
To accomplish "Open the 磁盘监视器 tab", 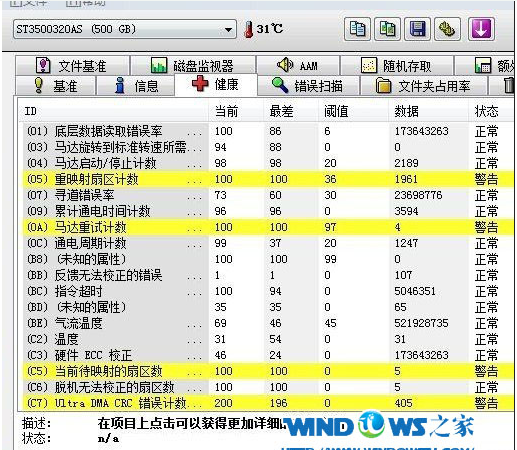I will pyautogui.click(x=193, y=66).
